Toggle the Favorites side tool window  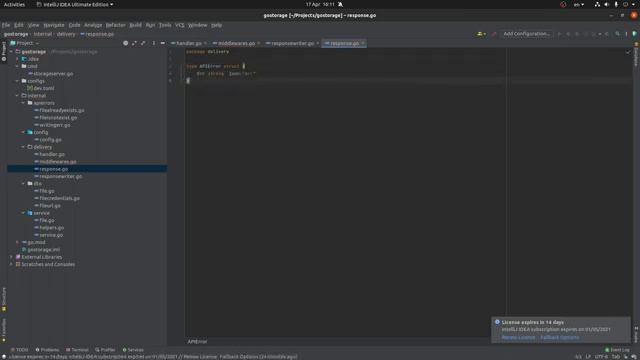(4, 330)
